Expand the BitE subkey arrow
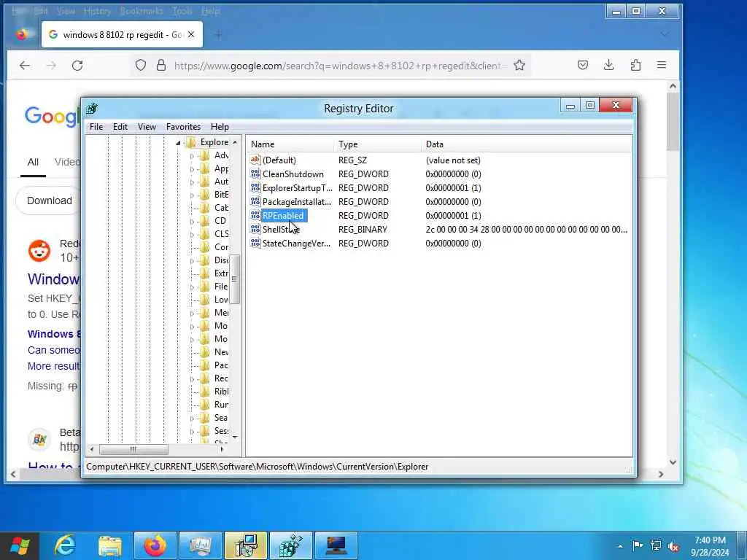The image size is (747, 560). click(192, 195)
